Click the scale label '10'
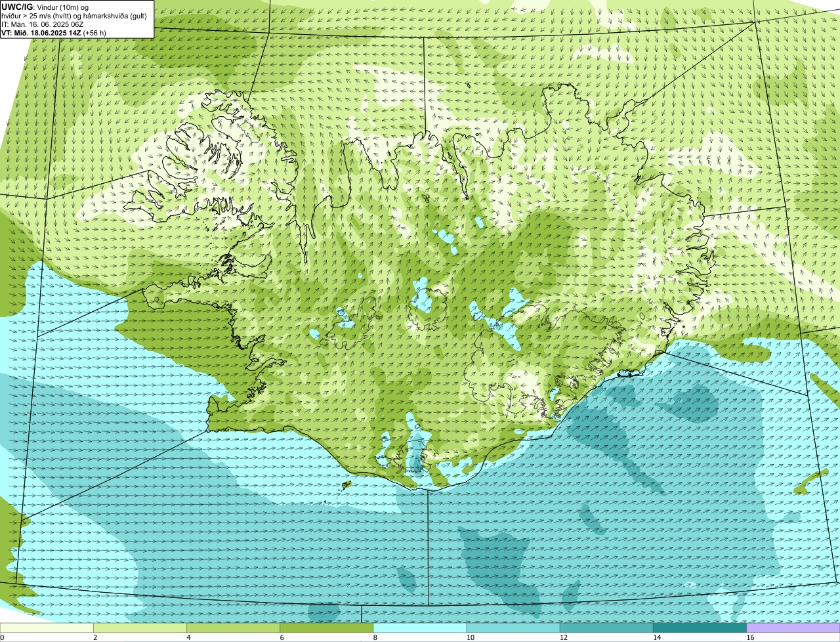This screenshot has height=642, width=840. coord(470,637)
